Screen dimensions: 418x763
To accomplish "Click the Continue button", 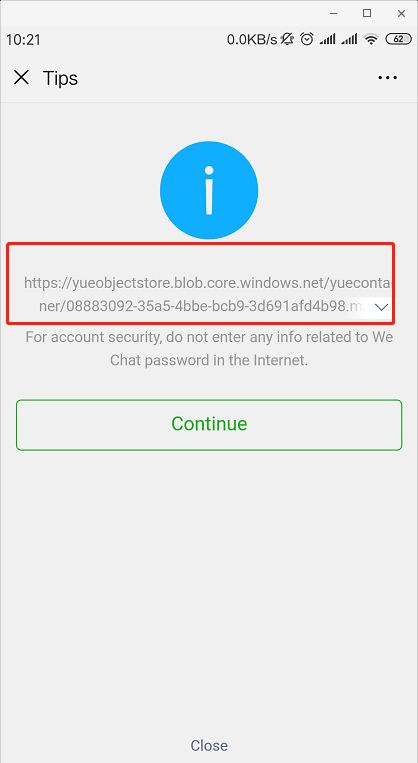I will coord(209,424).
